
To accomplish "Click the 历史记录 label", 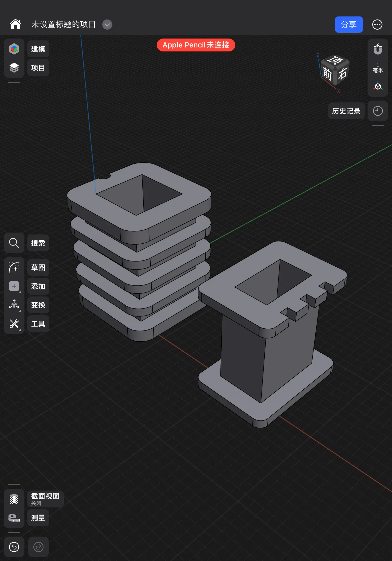I will coord(346,111).
